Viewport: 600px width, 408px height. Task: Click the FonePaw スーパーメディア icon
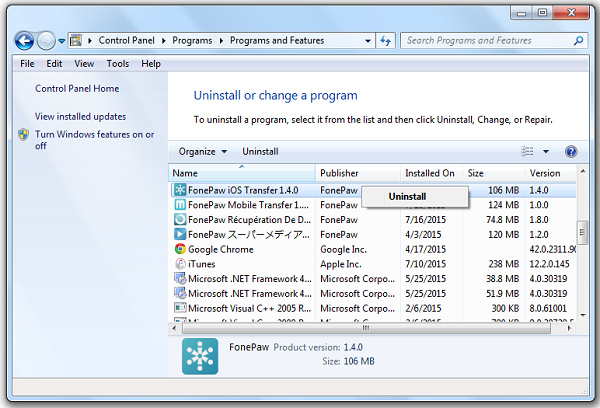[180, 234]
